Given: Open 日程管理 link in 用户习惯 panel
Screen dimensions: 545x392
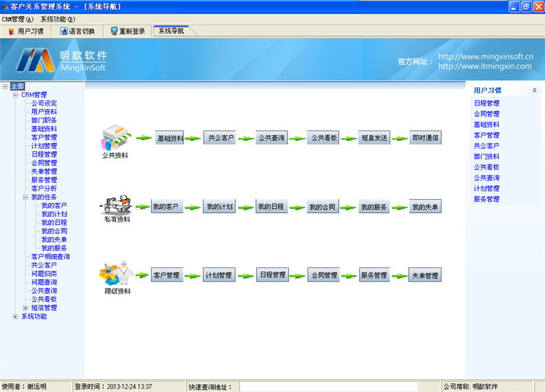Looking at the screenshot, I should point(486,103).
